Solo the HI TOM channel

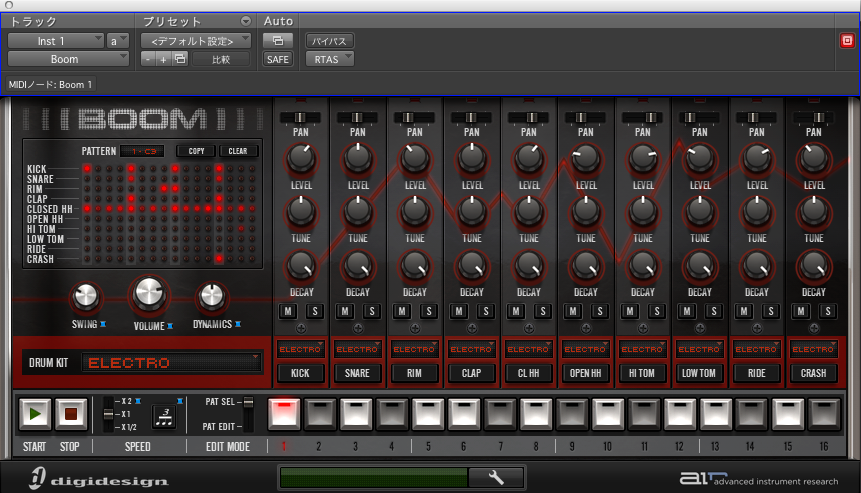tap(657, 311)
